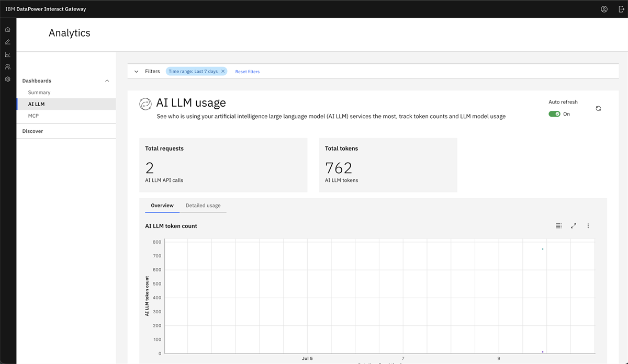Viewport: 628px width, 364px height.
Task: Click the lower data point near zero tokens
Action: 543,352
